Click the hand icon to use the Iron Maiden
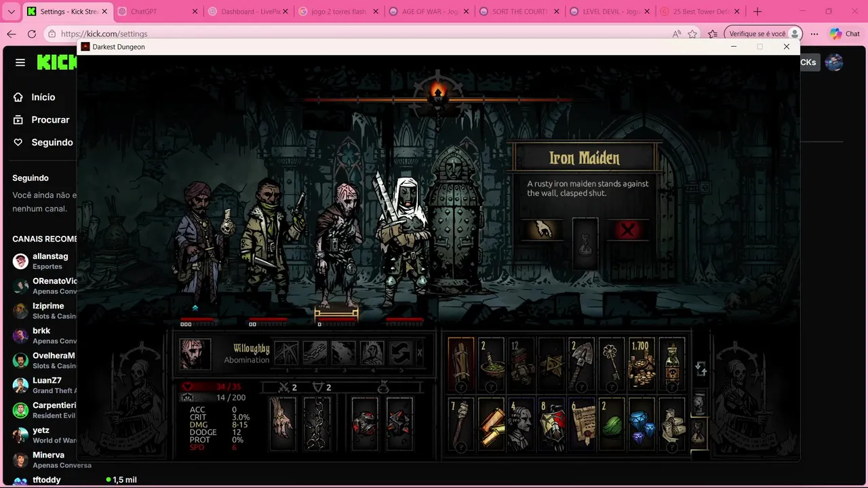Screen dimensions: 868x488 [542, 230]
